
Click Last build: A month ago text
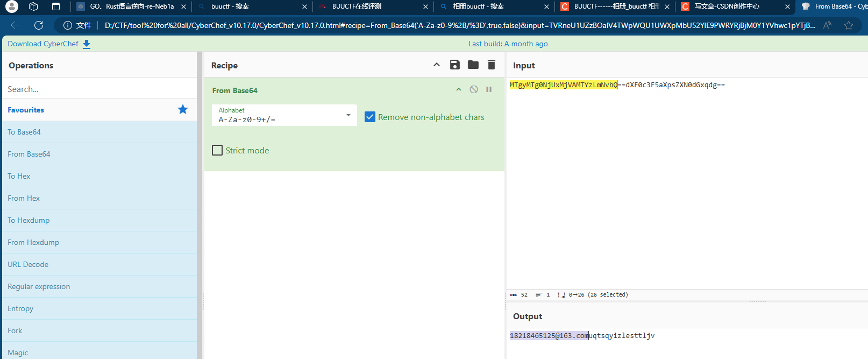pyautogui.click(x=508, y=44)
